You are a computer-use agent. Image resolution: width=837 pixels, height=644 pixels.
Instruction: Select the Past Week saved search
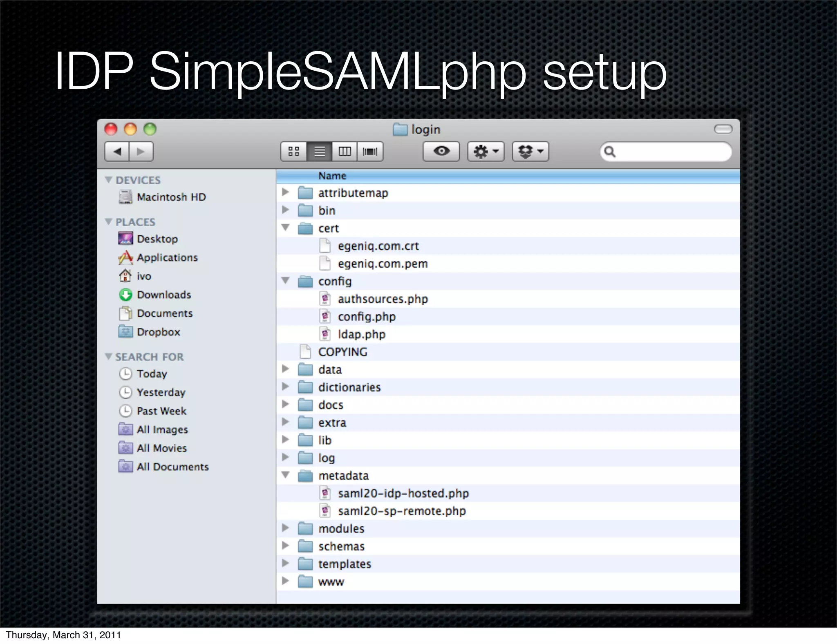152,411
